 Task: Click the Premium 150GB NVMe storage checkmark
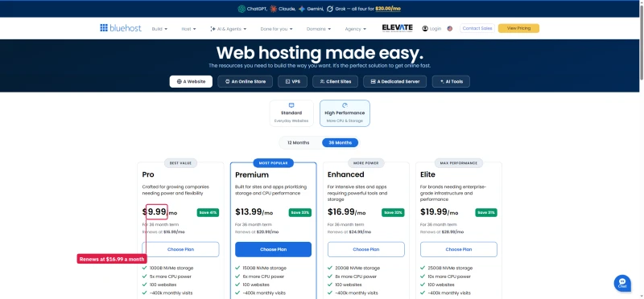237,268
